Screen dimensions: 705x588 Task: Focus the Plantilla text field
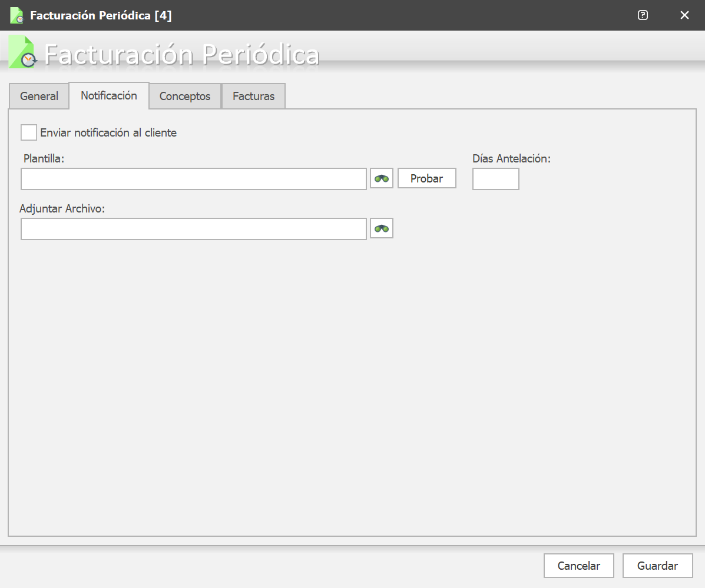pyautogui.click(x=194, y=179)
